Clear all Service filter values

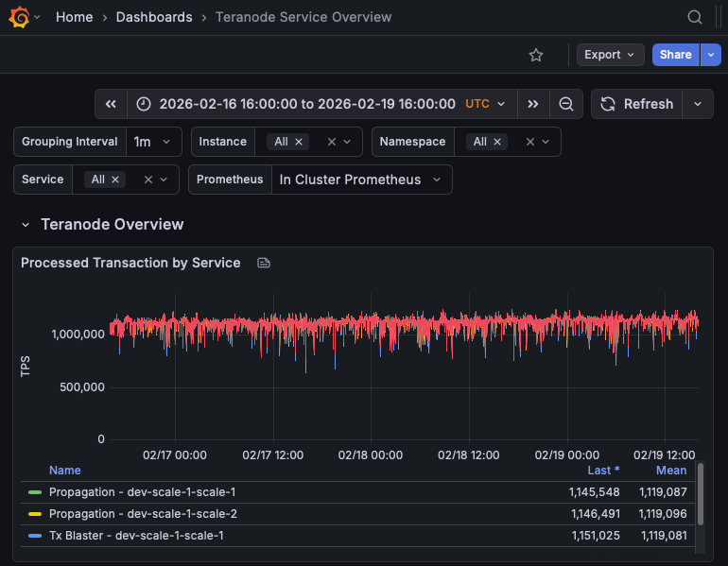[148, 180]
